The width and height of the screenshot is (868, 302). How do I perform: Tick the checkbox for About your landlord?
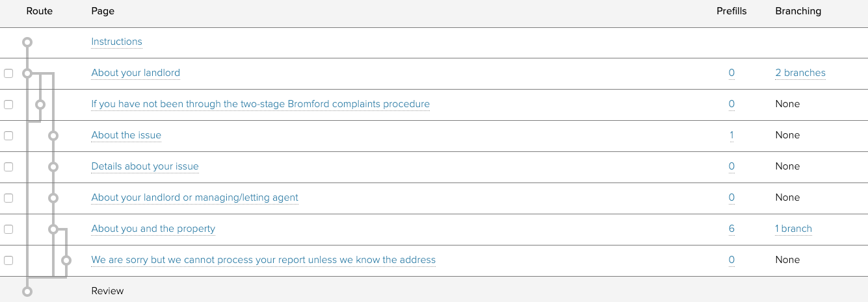[8, 73]
